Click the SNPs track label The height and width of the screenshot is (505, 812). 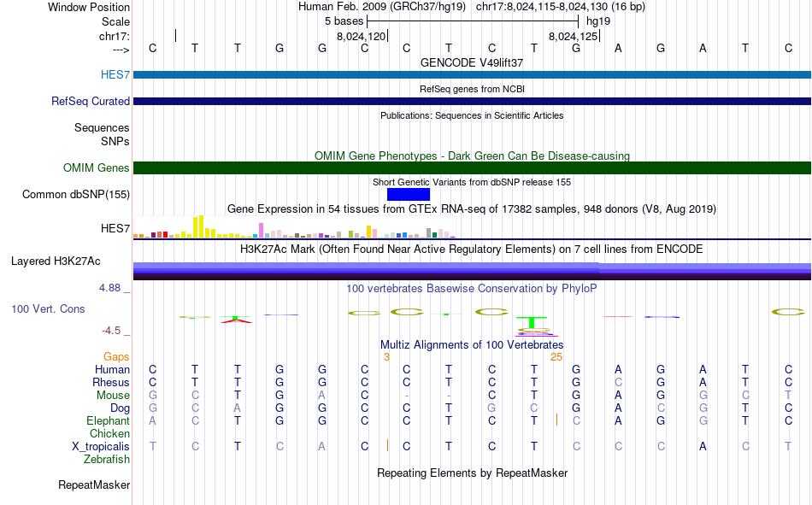pyautogui.click(x=115, y=141)
